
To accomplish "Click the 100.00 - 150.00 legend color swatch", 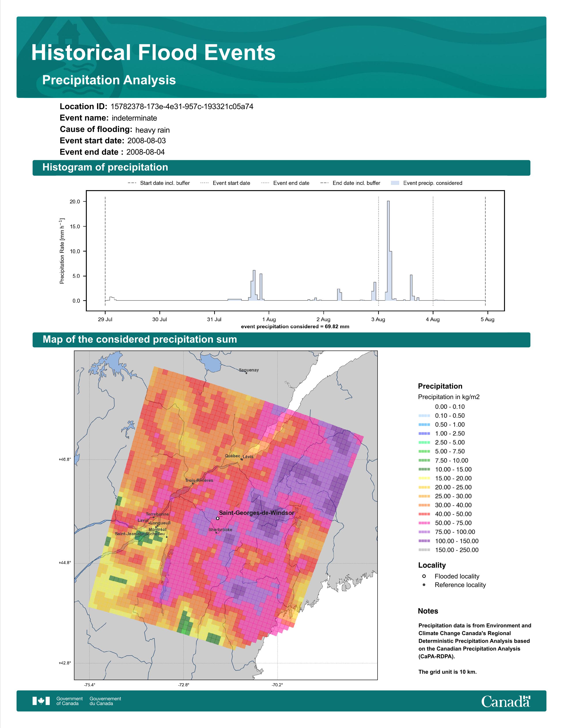I will 424,541.
